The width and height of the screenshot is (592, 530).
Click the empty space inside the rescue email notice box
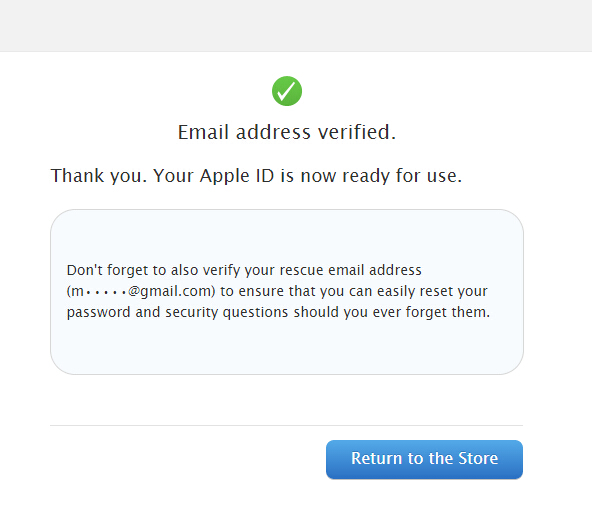click(x=287, y=347)
